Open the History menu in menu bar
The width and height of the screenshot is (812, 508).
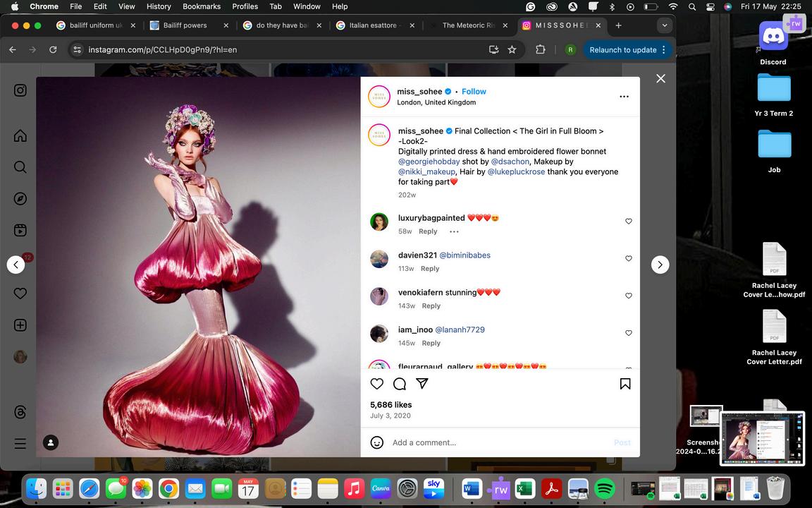pyautogui.click(x=159, y=6)
